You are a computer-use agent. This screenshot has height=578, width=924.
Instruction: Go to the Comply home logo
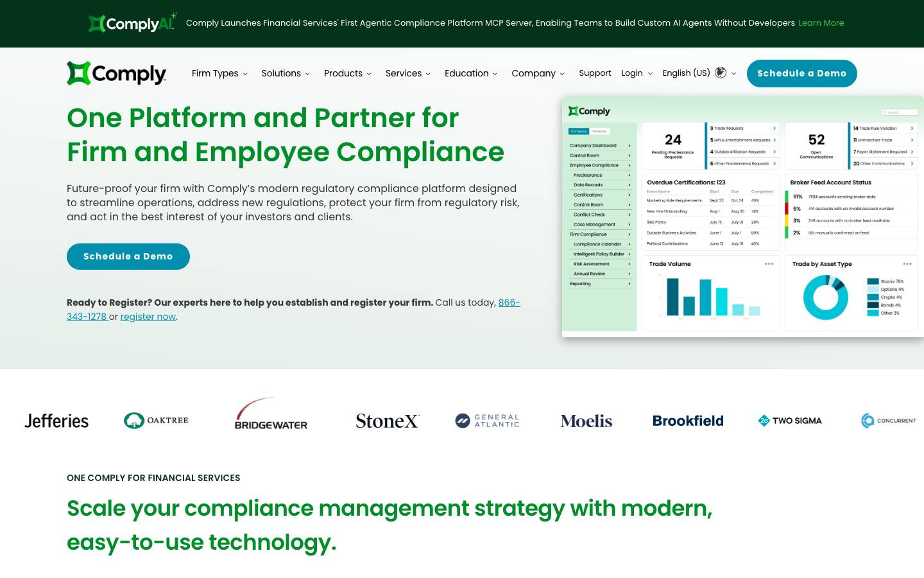coord(117,73)
